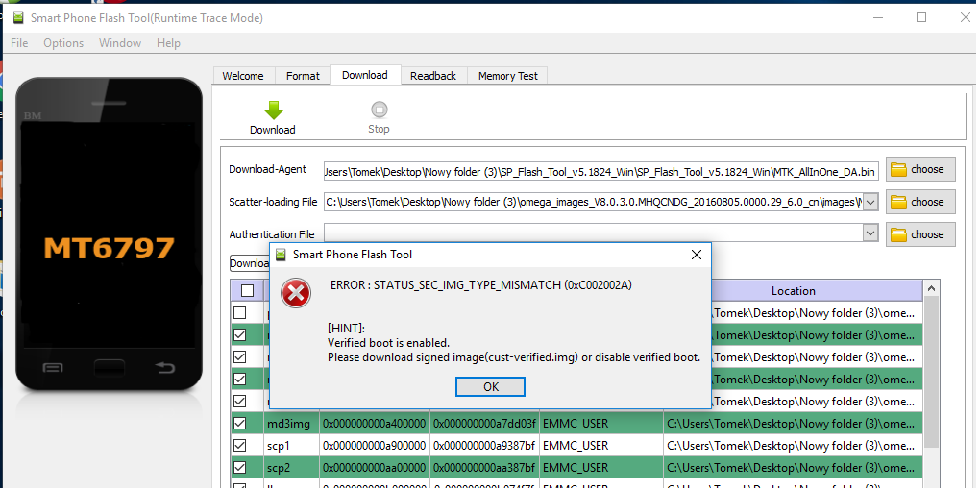Screen dimensions: 980x490
Task: Click OK to dismiss the error
Action: pyautogui.click(x=490, y=386)
